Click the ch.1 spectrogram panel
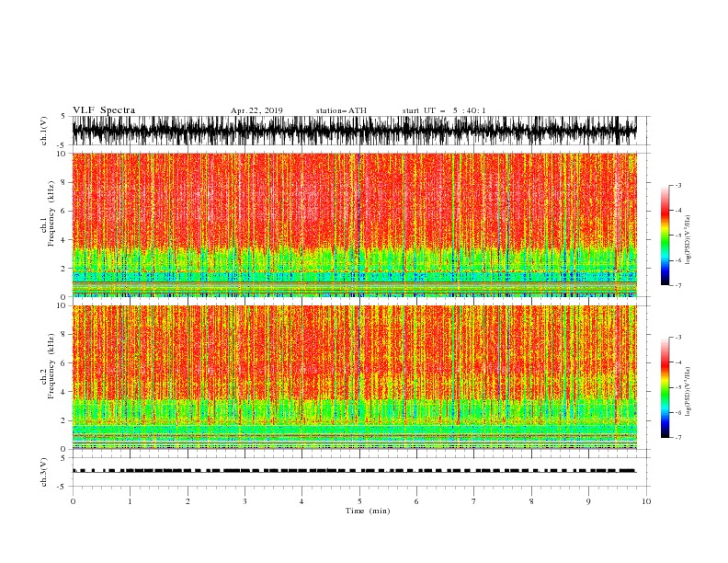 point(354,224)
